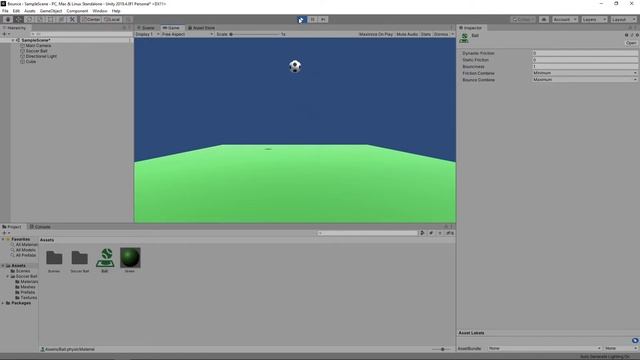Select the Green material asset

130,258
